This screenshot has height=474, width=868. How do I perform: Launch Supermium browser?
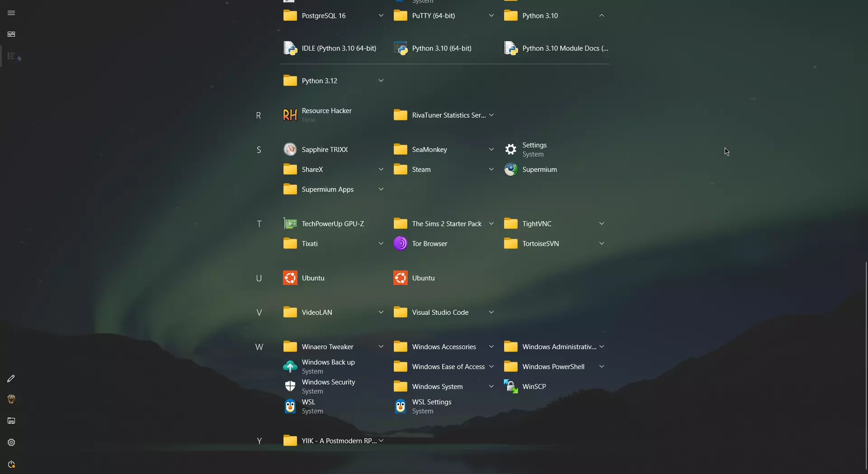tap(554, 169)
